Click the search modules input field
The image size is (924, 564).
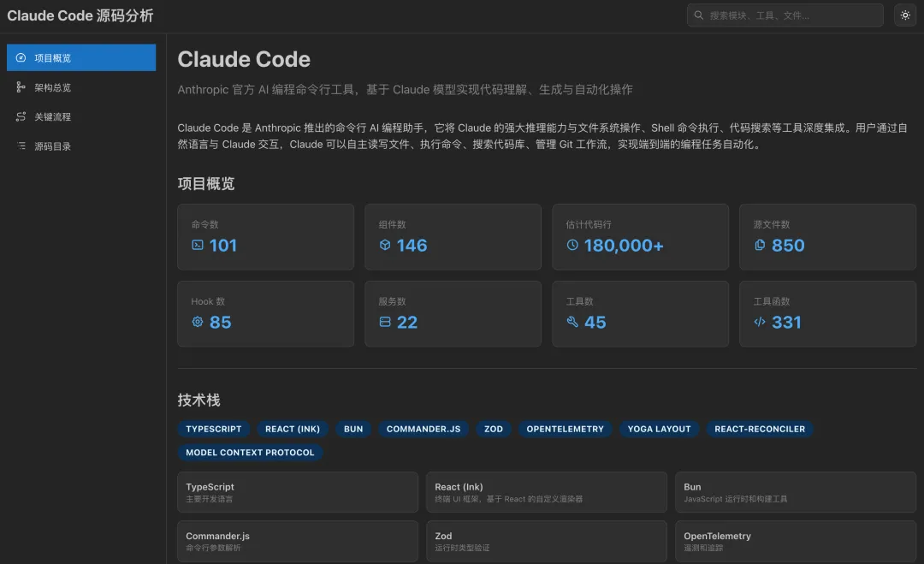(x=791, y=15)
